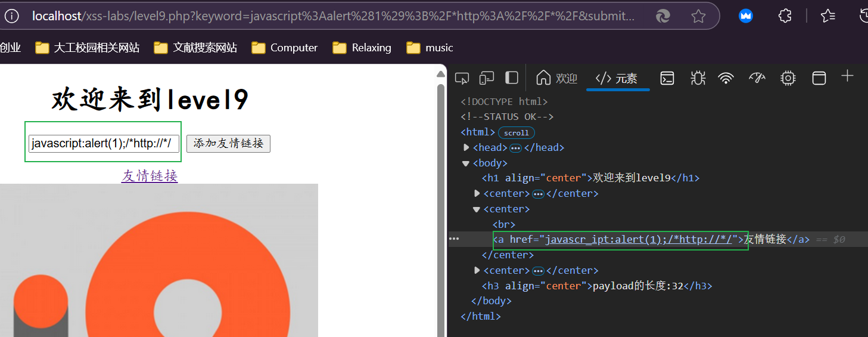
Task: Click the keyword text input on the page
Action: (x=104, y=143)
